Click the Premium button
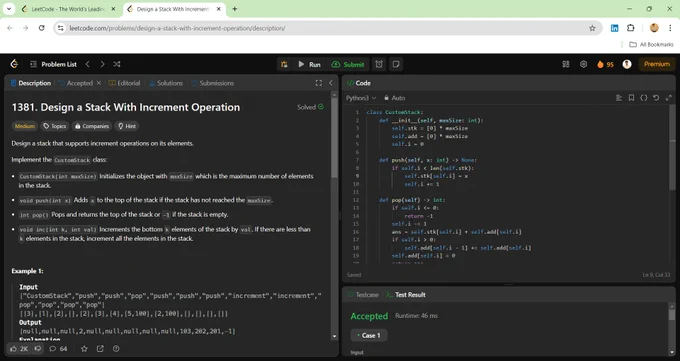 coord(657,64)
